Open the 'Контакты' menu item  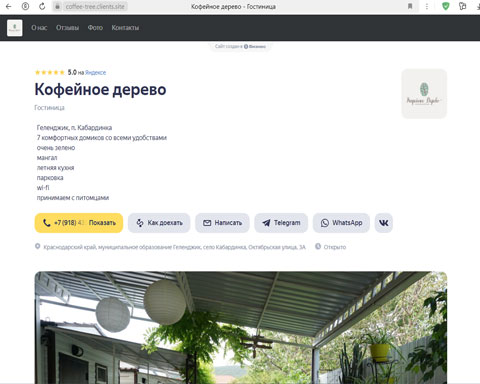coord(125,28)
